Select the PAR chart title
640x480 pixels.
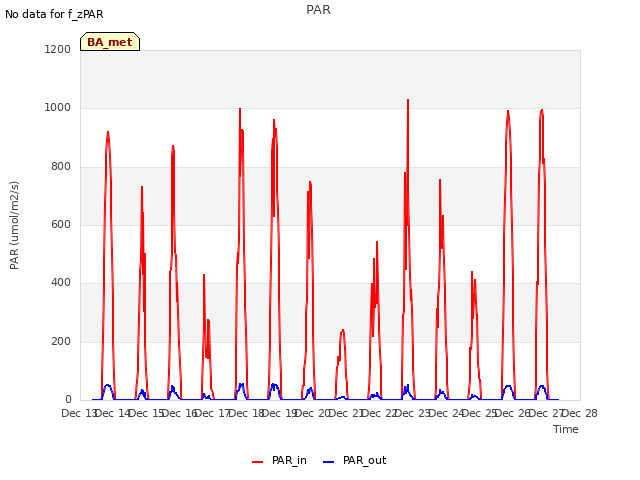tap(318, 9)
